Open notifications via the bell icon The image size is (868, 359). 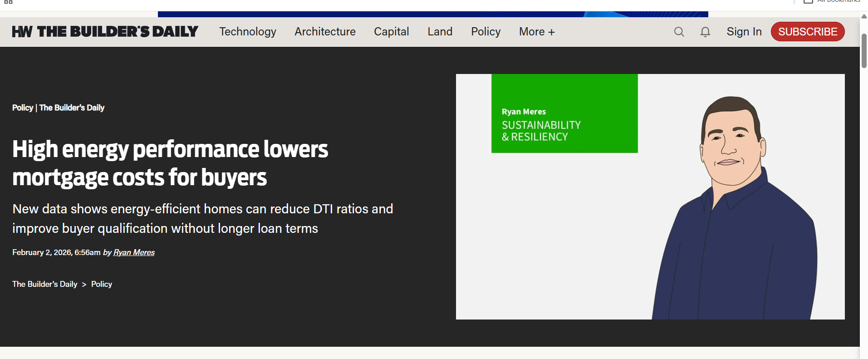click(x=705, y=32)
